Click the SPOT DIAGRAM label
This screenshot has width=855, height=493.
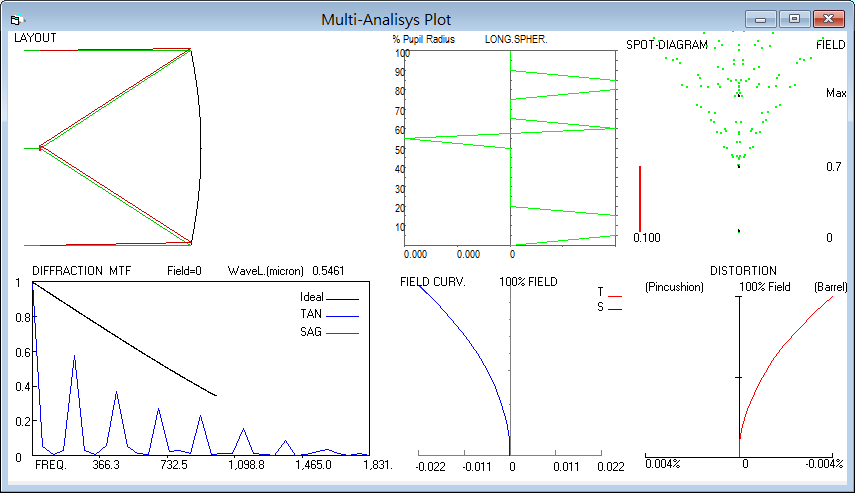click(x=667, y=45)
